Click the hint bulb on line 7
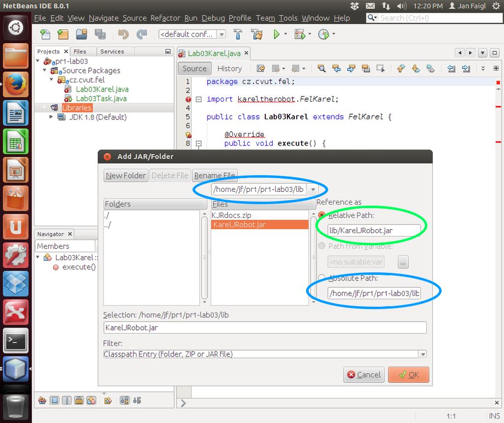 pos(189,135)
